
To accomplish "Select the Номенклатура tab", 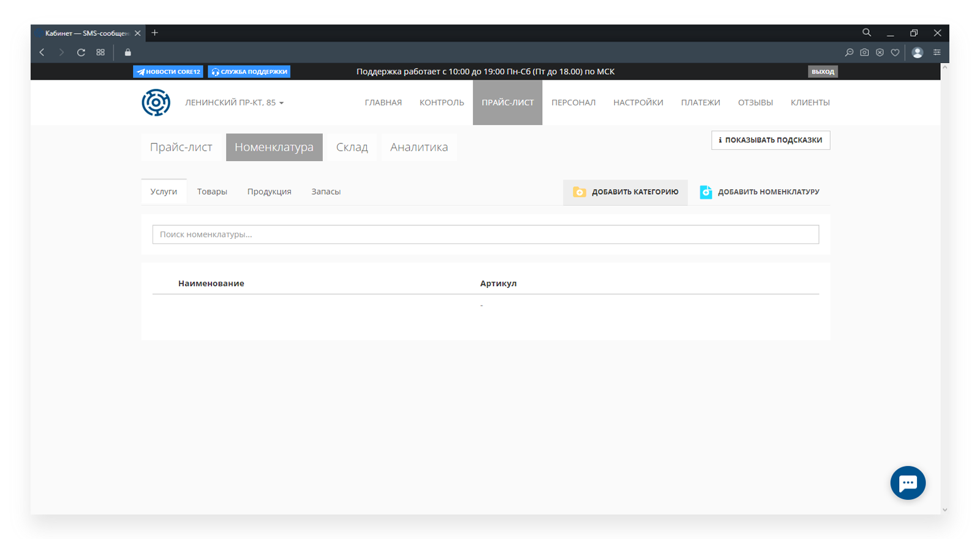I will coord(274,147).
